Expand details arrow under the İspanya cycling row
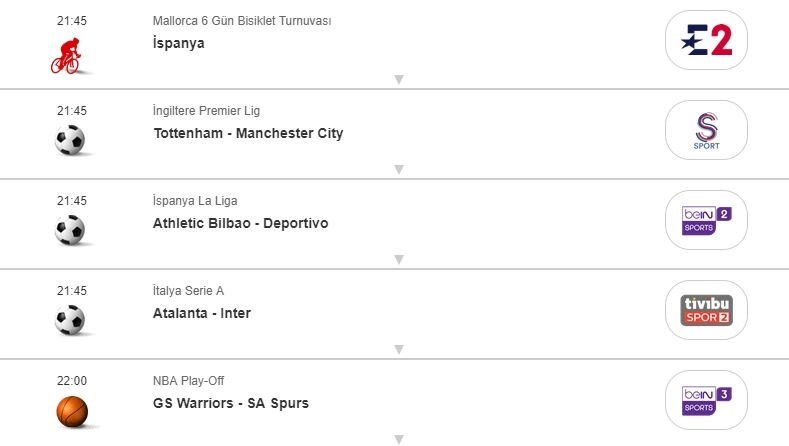789x446 pixels. click(398, 79)
